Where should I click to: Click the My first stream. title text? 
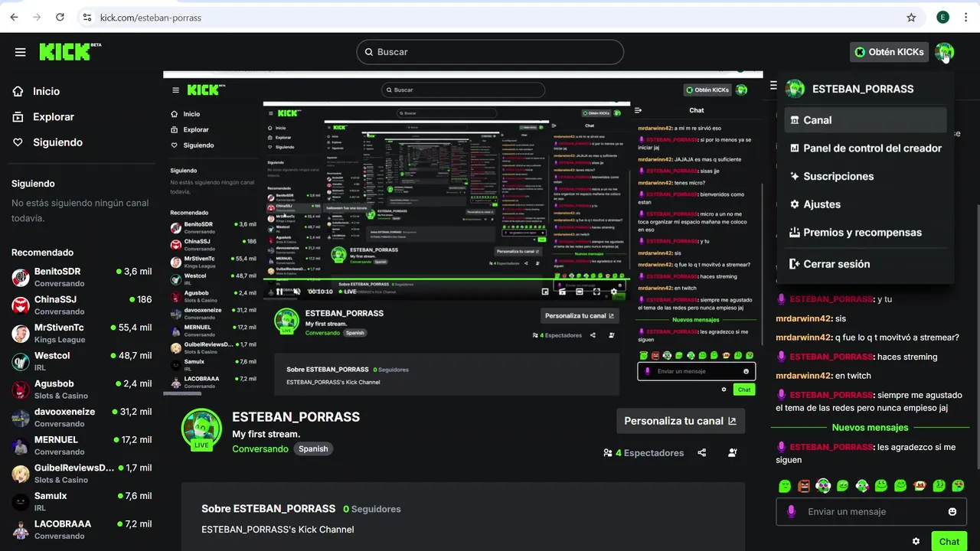point(266,434)
